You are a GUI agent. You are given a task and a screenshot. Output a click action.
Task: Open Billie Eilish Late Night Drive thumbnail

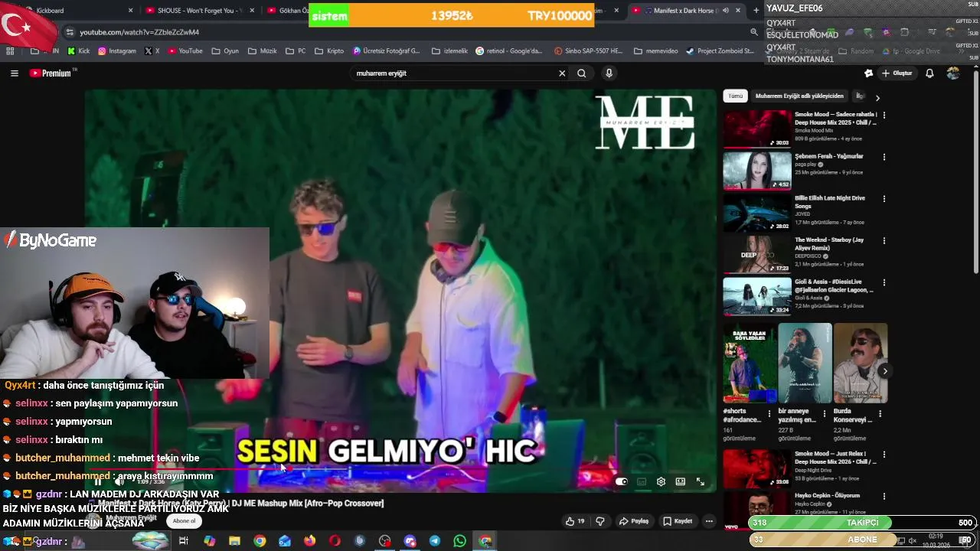tap(757, 213)
